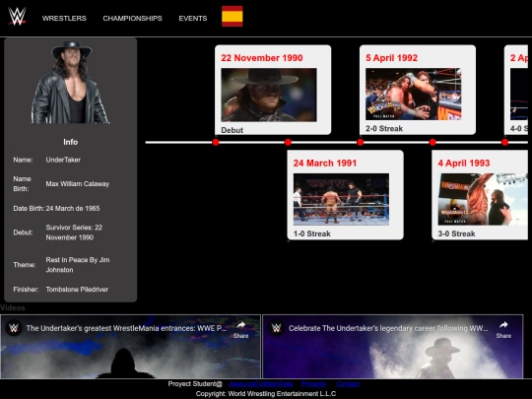532x399 pixels.
Task: Click the '2-0 Streak' caption
Action: 384,128
